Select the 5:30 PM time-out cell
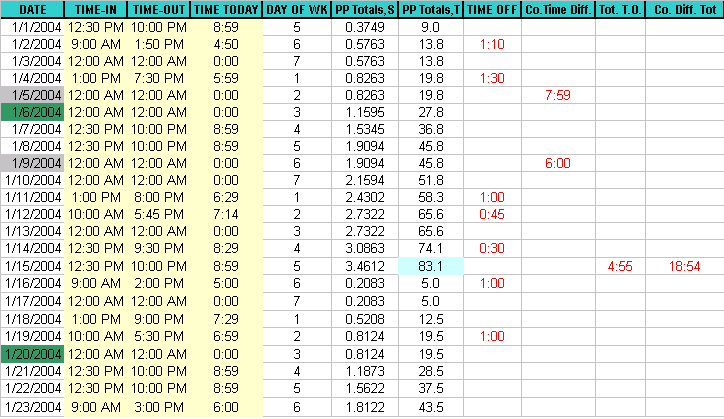724x419 pixels. coord(159,336)
